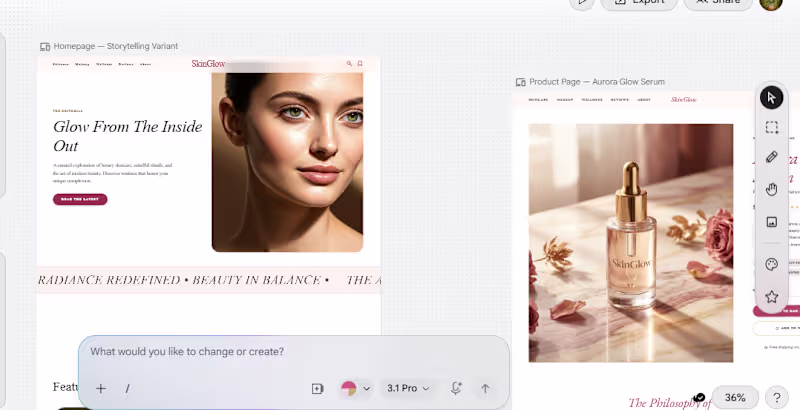Click the 'Glow From The Inside Out' headline
The height and width of the screenshot is (410, 800).
128,136
